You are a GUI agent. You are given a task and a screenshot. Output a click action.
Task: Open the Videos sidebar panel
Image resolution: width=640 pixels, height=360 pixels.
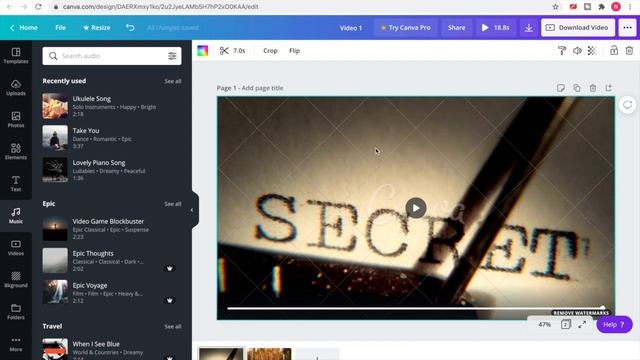click(x=16, y=247)
